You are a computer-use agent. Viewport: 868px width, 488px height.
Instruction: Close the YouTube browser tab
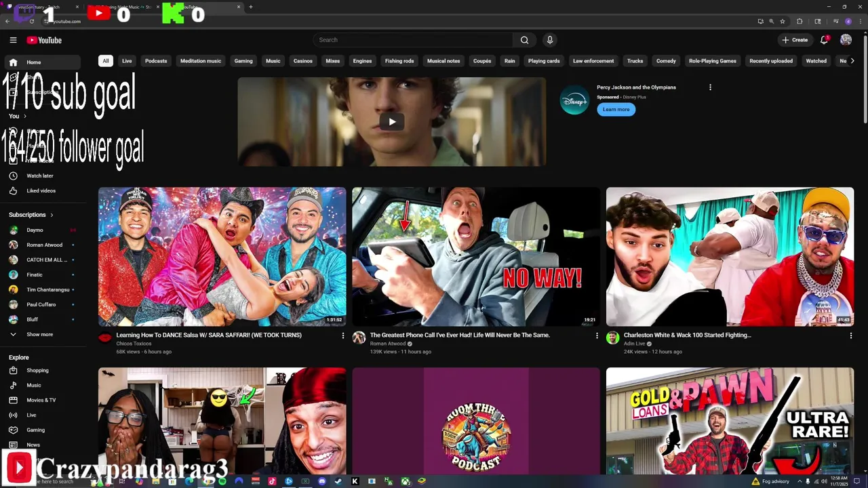(239, 7)
